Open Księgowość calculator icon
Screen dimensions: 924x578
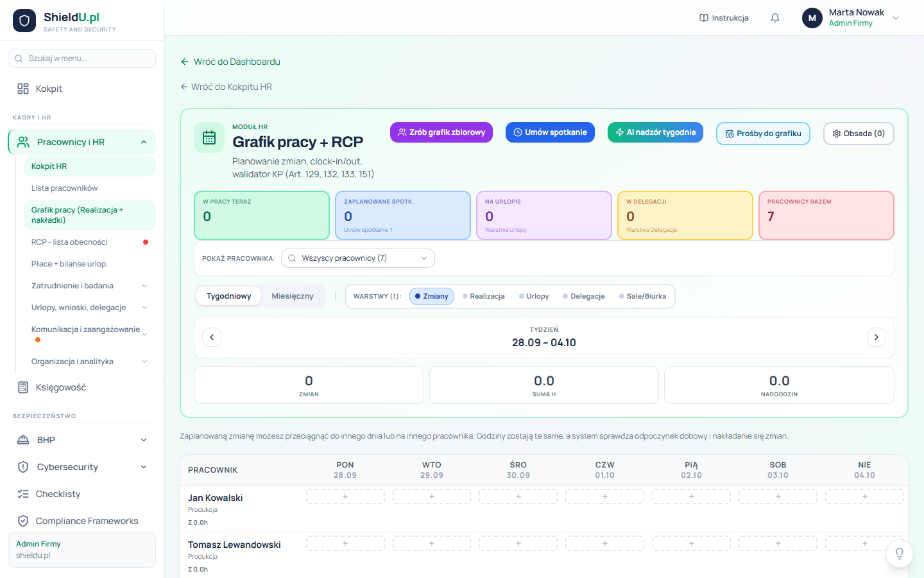[x=23, y=387]
